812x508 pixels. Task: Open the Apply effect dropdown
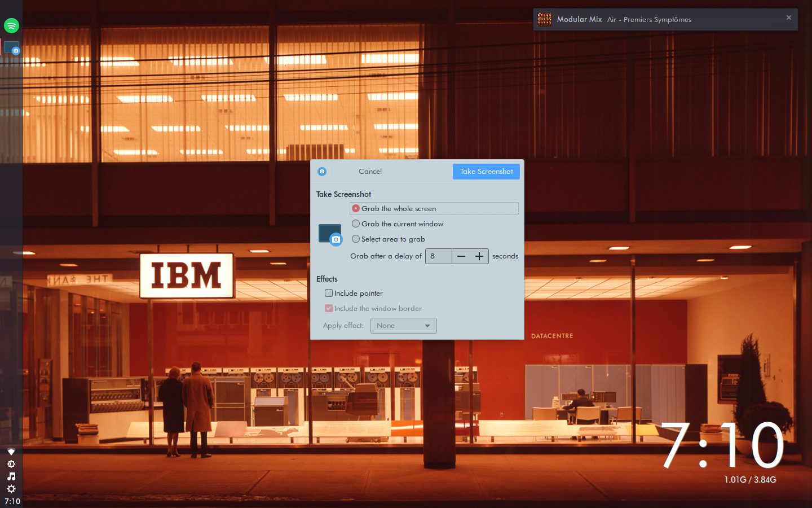pyautogui.click(x=404, y=326)
